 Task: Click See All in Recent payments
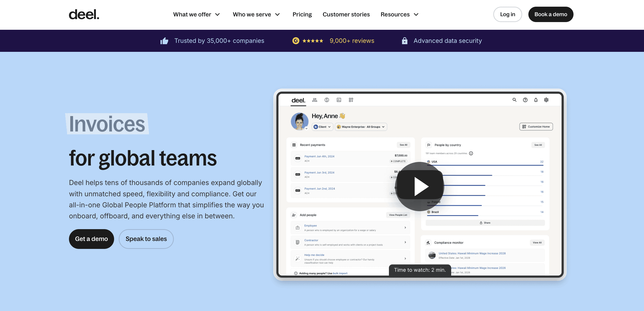[403, 145]
